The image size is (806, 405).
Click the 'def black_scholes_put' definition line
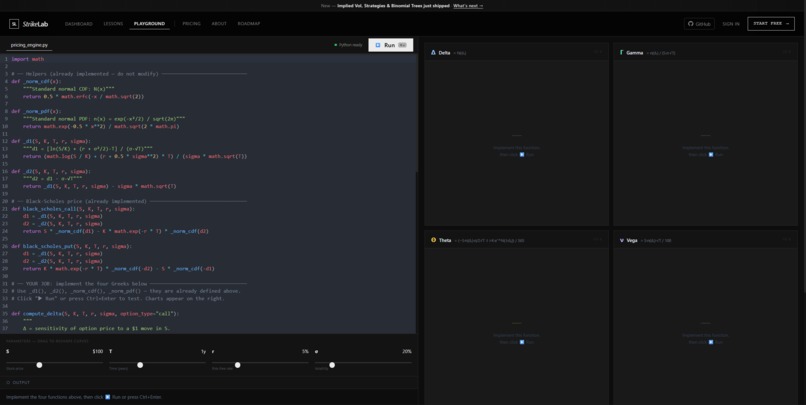coord(71,246)
